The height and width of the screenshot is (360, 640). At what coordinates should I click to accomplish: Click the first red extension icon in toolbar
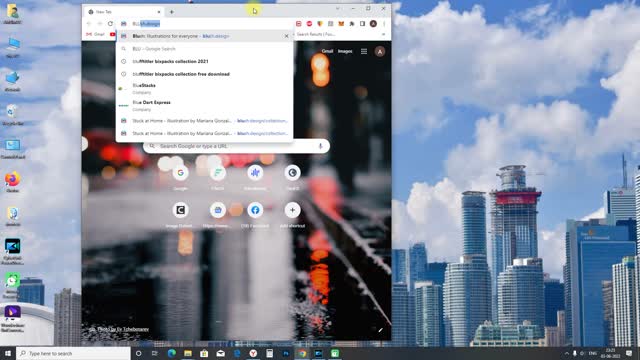click(x=298, y=24)
